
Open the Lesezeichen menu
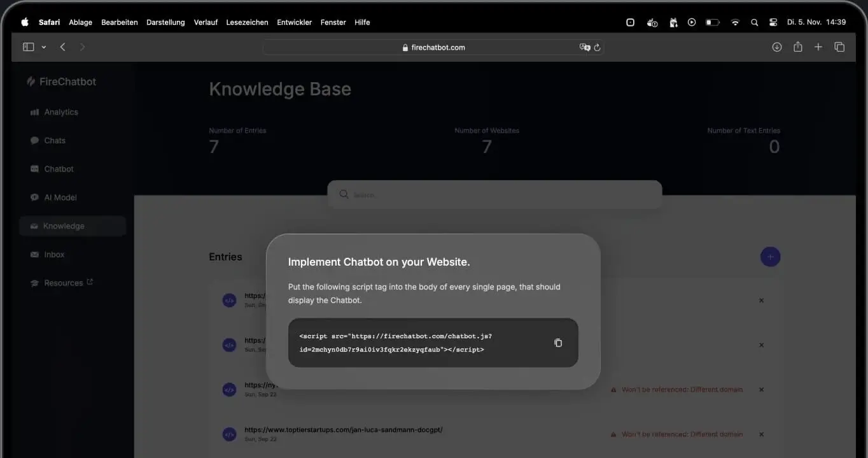247,22
